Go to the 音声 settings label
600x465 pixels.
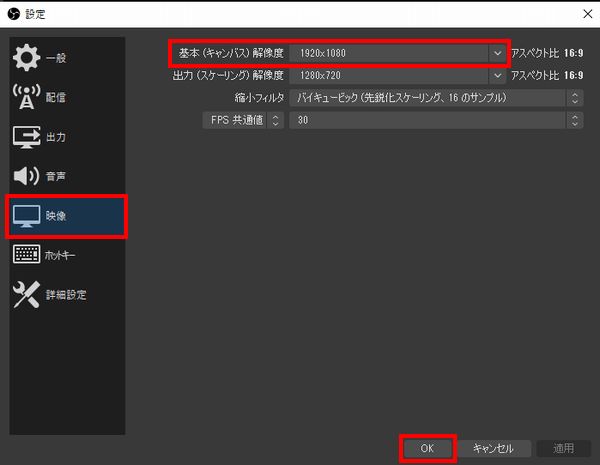[56, 176]
